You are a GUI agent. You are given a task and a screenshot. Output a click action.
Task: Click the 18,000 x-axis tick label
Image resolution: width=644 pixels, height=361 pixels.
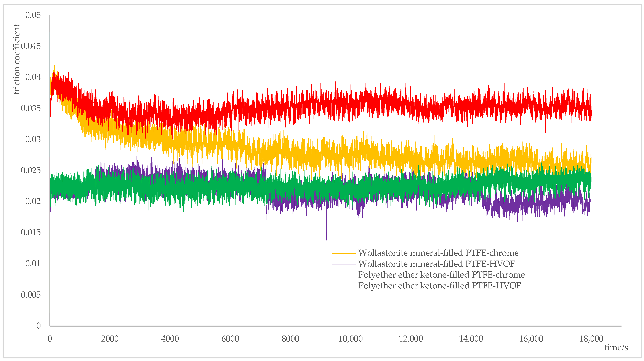tap(591, 339)
